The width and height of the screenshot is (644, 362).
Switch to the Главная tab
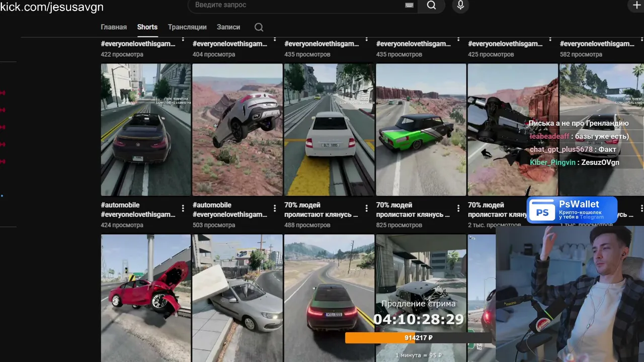tap(114, 27)
